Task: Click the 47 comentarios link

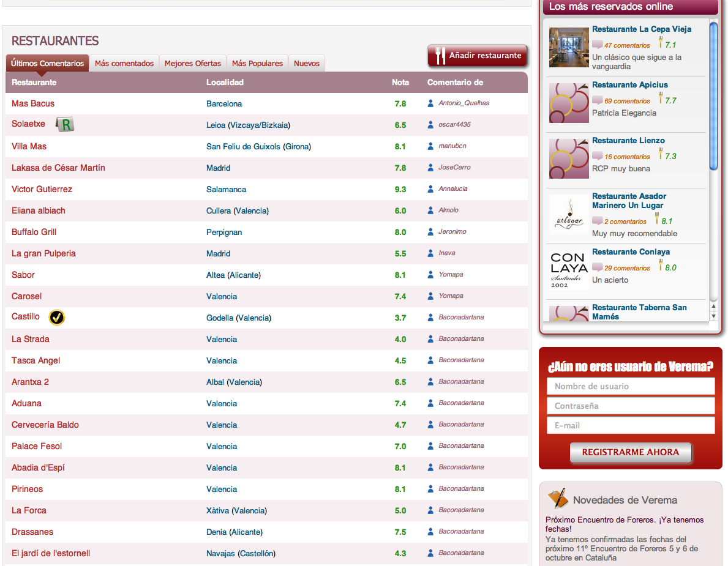Action: (x=627, y=45)
